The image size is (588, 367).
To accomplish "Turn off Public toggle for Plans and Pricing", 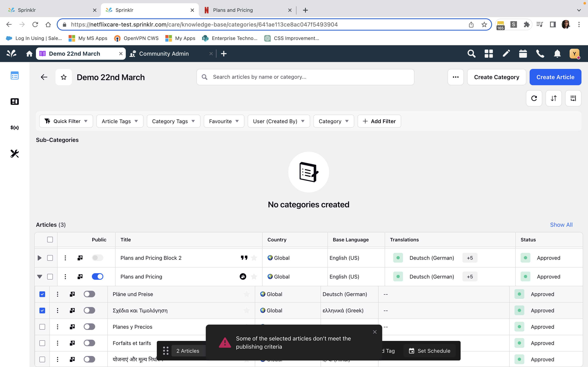I will [97, 276].
